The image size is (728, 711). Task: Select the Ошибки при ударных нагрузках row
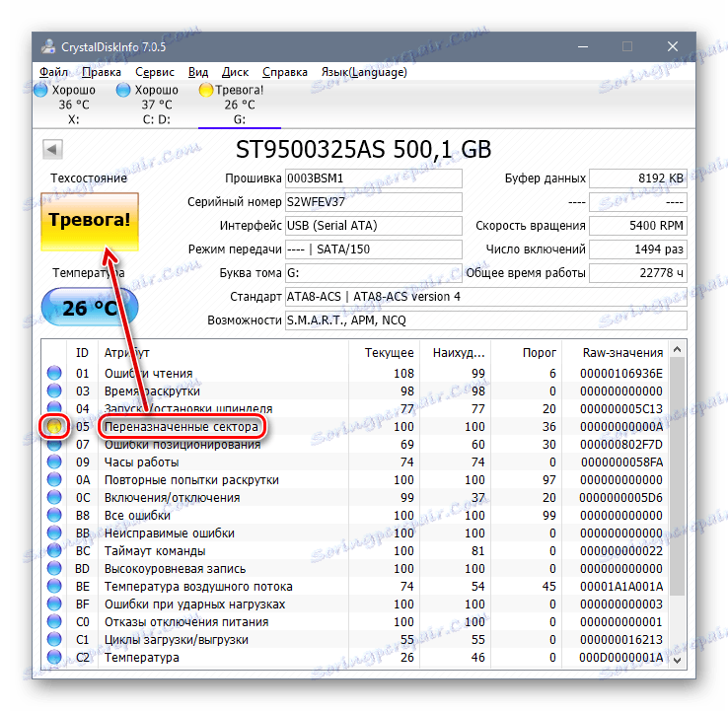coord(355,604)
